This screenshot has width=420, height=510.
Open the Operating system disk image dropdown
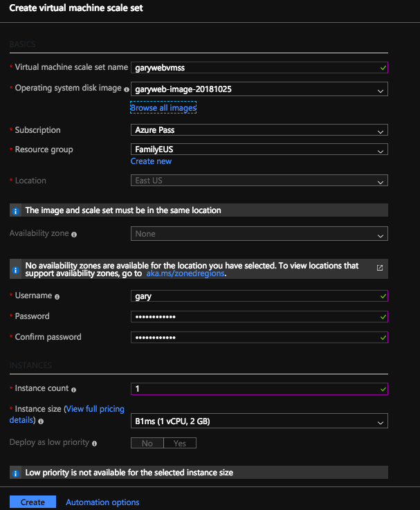tap(259, 89)
